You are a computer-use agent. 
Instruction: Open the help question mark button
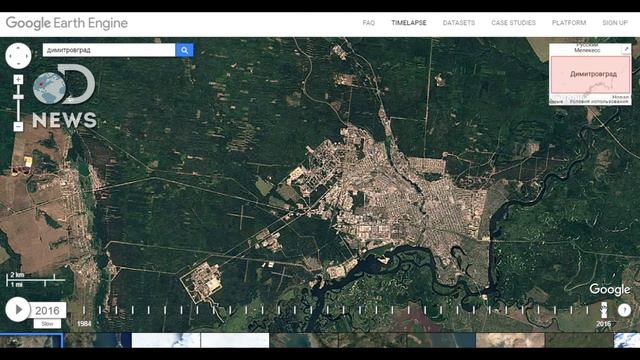tap(624, 310)
